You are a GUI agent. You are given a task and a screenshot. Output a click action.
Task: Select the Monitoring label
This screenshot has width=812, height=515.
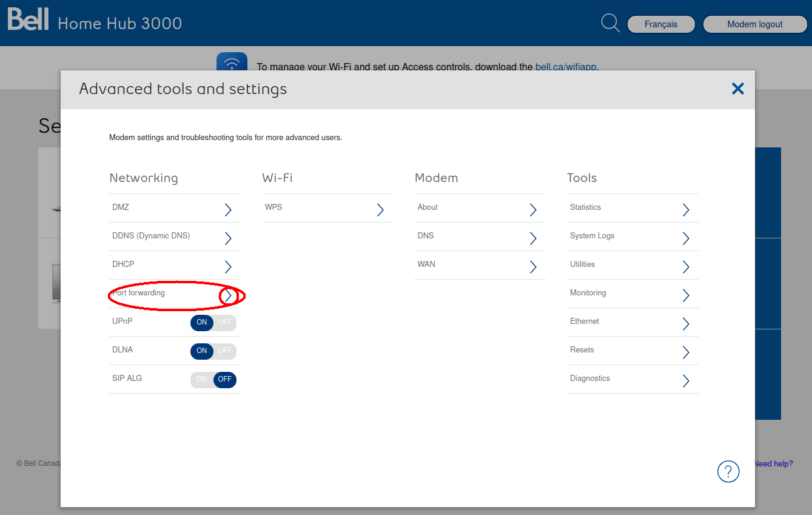[x=588, y=292]
